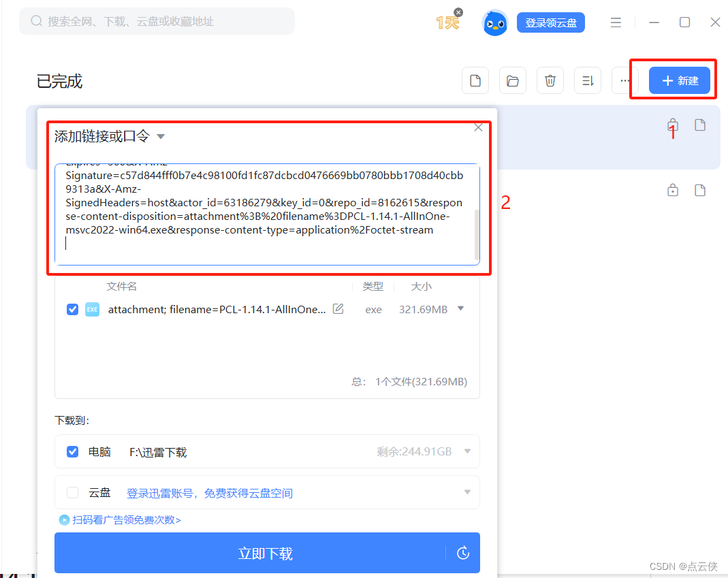
Task: Uncheck the PCL-1.14.1-AllInOne file checkbox
Action: 72,309
